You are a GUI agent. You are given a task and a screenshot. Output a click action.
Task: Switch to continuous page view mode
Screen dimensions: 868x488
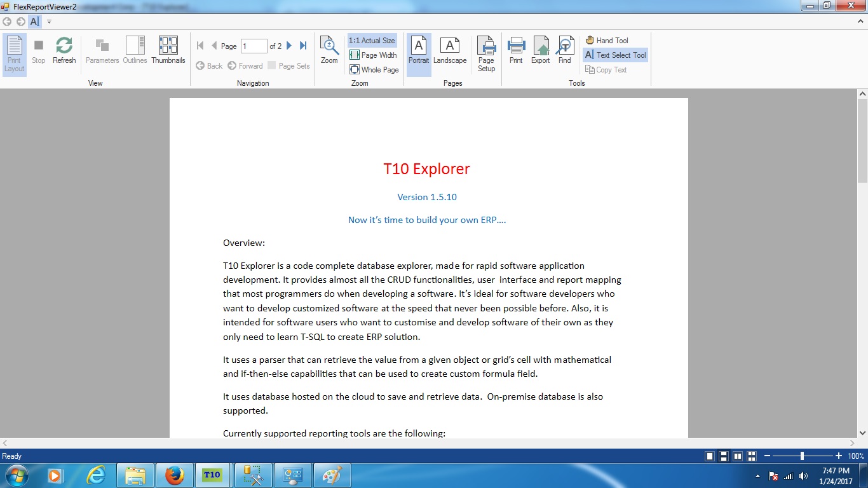724,456
